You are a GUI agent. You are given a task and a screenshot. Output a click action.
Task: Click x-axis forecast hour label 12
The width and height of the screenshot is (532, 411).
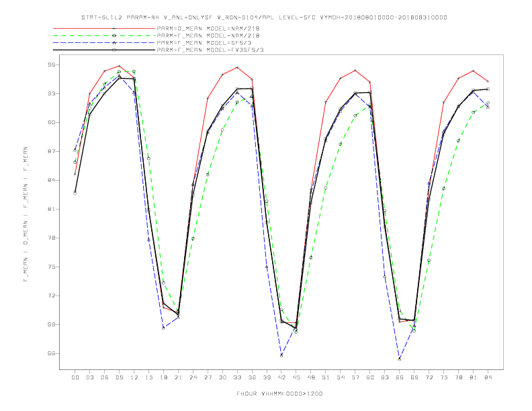[x=134, y=377]
